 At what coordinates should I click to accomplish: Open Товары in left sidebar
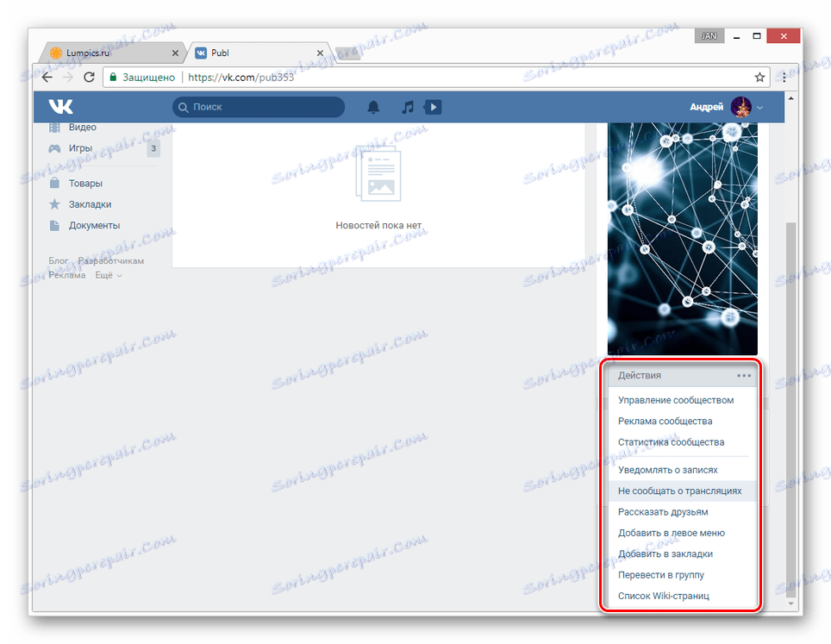(85, 184)
